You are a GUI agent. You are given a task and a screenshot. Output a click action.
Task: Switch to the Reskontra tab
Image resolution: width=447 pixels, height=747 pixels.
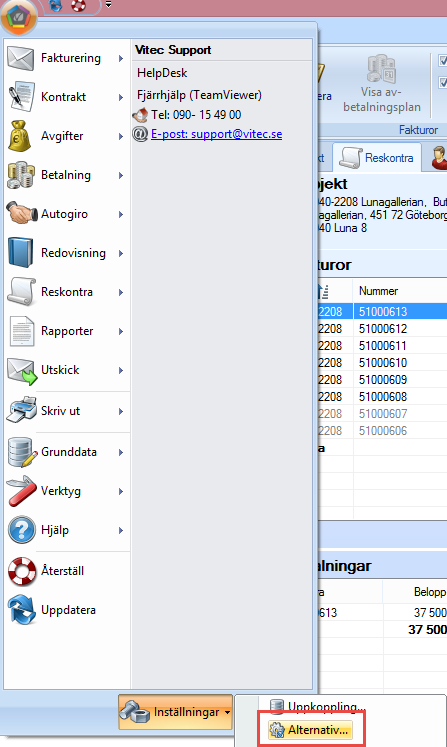click(x=376, y=158)
